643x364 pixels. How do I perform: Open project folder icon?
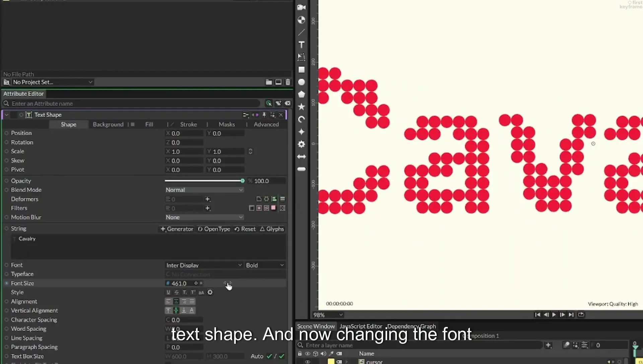pyautogui.click(x=269, y=82)
